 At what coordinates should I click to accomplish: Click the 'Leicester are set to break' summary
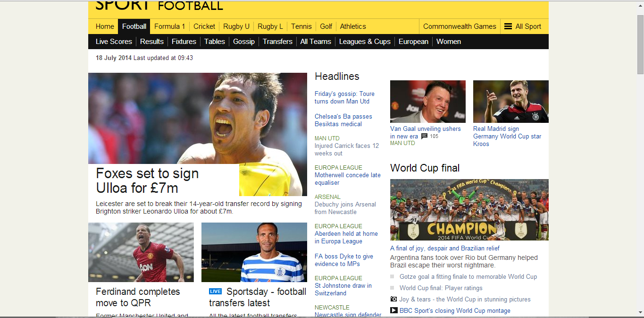tap(199, 207)
